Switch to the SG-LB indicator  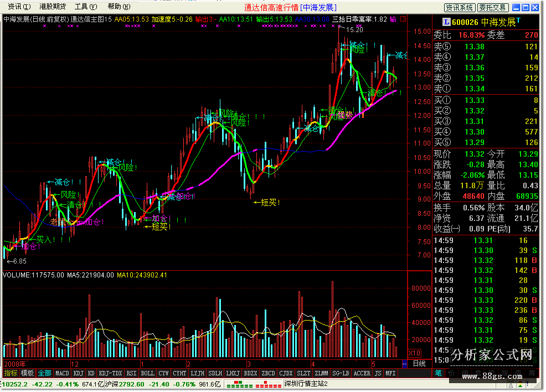(341, 373)
